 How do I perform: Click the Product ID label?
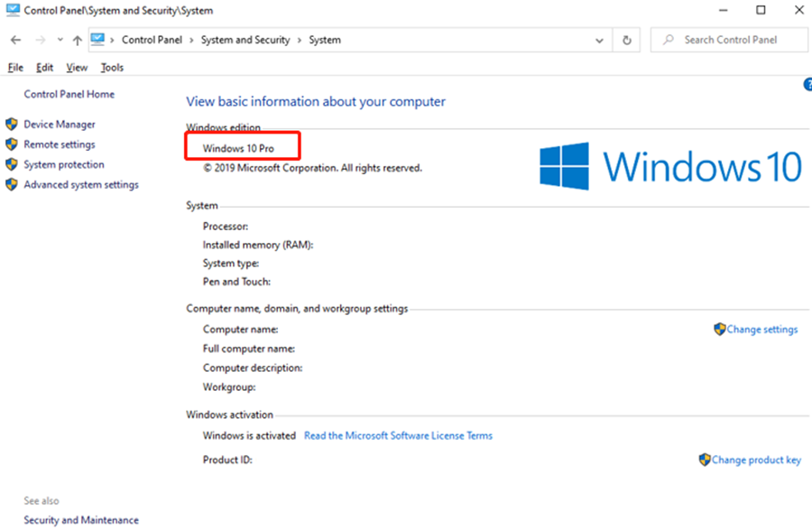[227, 460]
